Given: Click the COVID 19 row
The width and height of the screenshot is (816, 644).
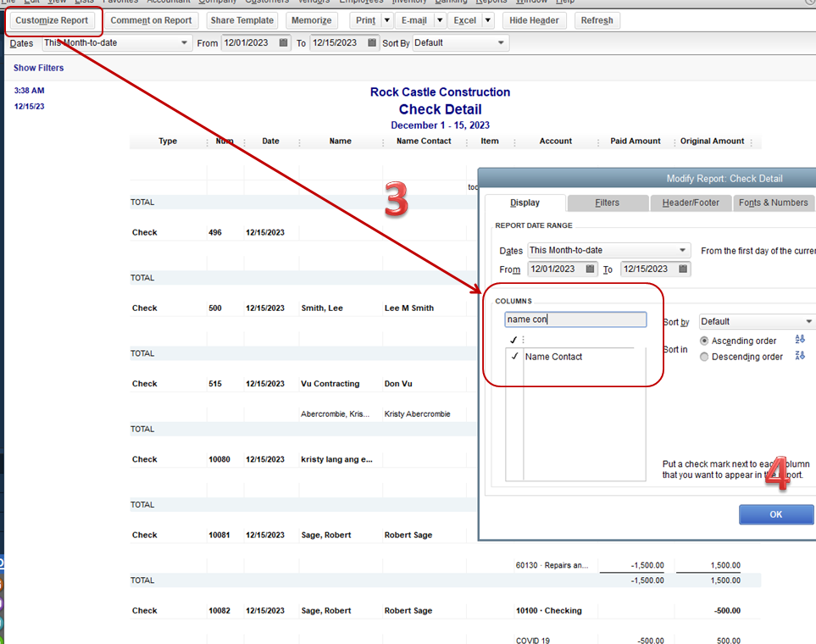Looking at the screenshot, I should 533,641.
